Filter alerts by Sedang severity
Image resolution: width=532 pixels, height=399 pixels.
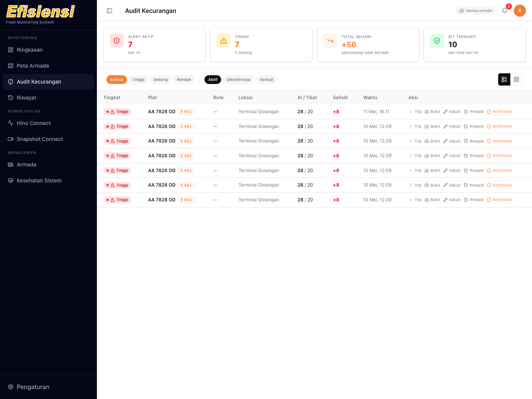coord(160,80)
